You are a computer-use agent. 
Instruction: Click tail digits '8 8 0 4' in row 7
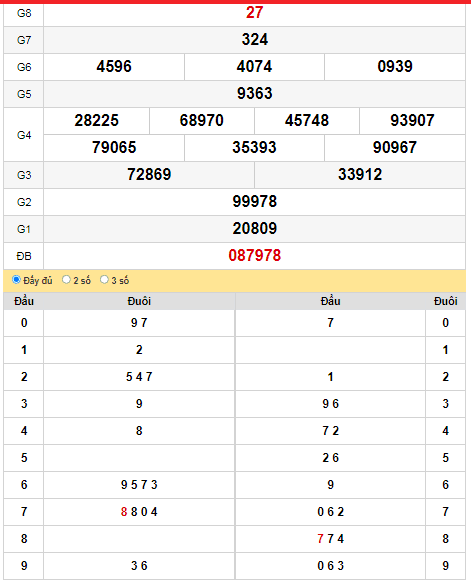pos(139,512)
